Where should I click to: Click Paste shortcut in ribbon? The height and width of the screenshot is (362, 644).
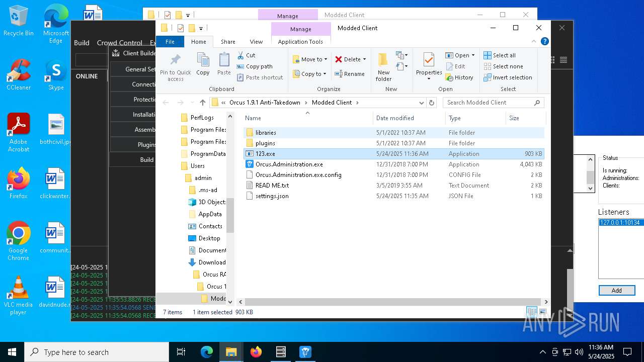click(x=260, y=77)
